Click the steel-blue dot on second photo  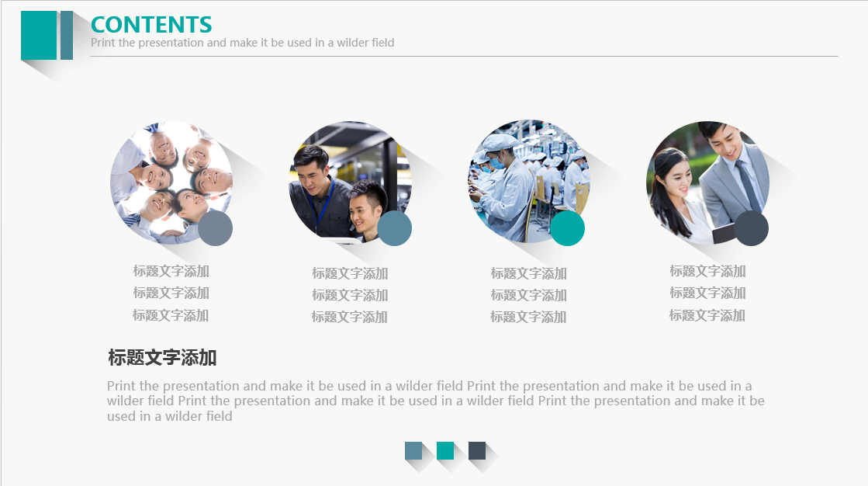(x=395, y=228)
